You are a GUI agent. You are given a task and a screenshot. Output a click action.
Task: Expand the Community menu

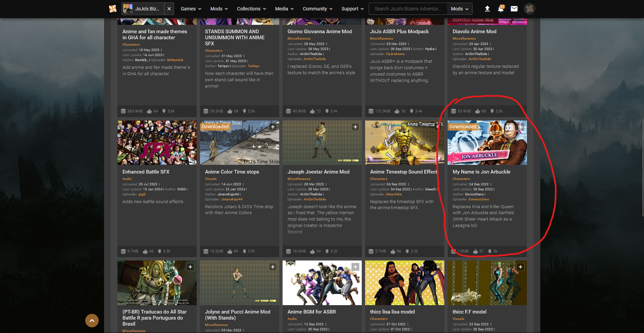tap(317, 9)
